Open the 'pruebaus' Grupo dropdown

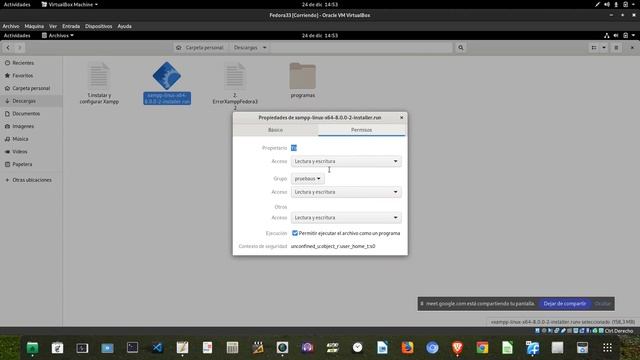[307, 178]
